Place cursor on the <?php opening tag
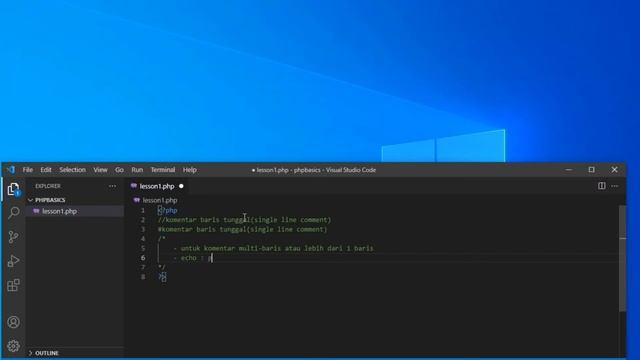Viewport: 640px width, 360px height. click(168, 211)
